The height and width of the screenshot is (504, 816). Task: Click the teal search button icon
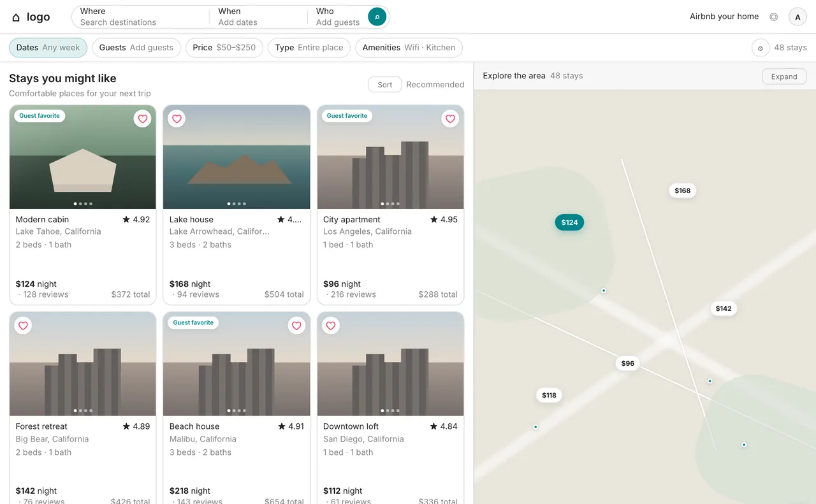pos(377,17)
